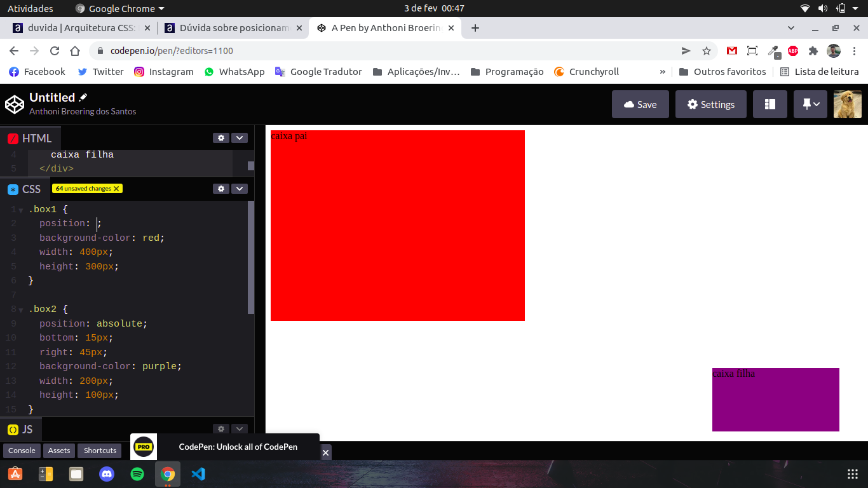868x488 pixels.
Task: Expand HTML editor dropdown chevron
Action: pos(240,138)
